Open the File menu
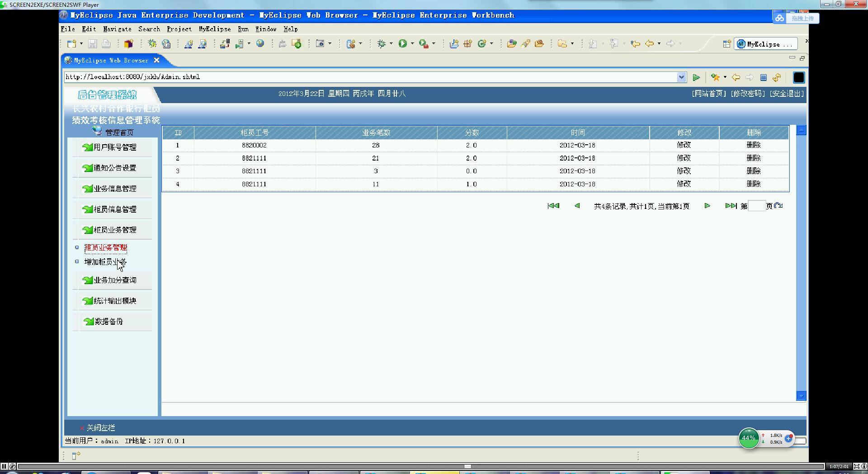The width and height of the screenshot is (868, 474). point(68,29)
